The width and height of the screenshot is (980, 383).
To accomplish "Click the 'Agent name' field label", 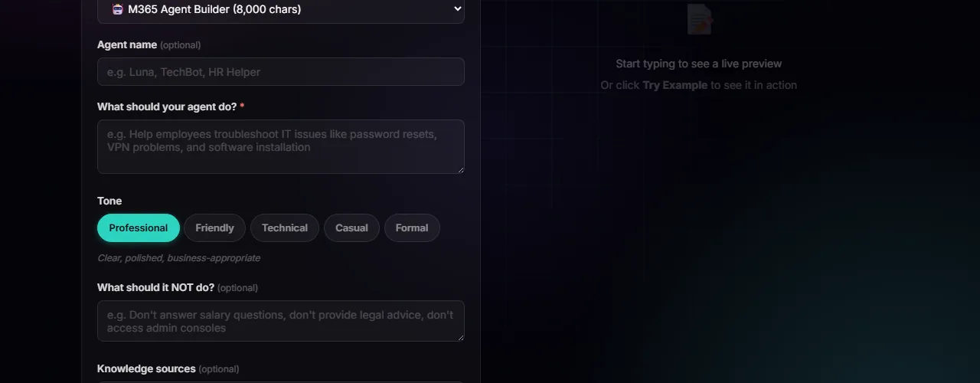I will (127, 45).
